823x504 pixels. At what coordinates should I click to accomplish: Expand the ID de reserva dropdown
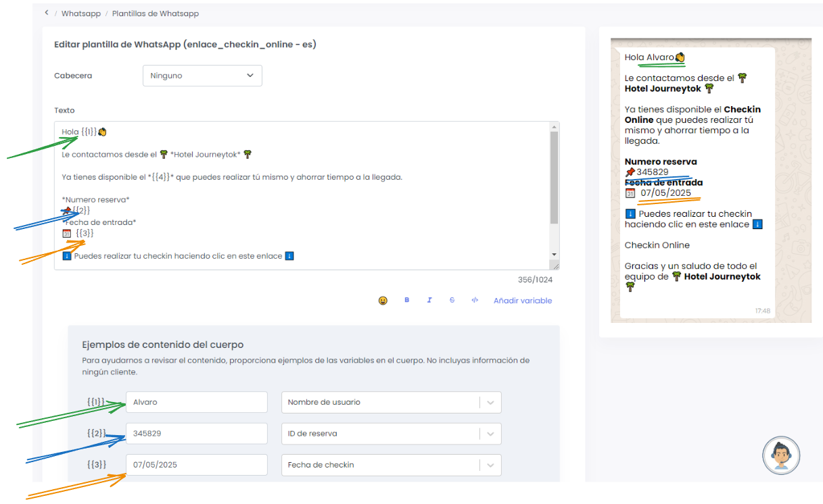coord(490,434)
